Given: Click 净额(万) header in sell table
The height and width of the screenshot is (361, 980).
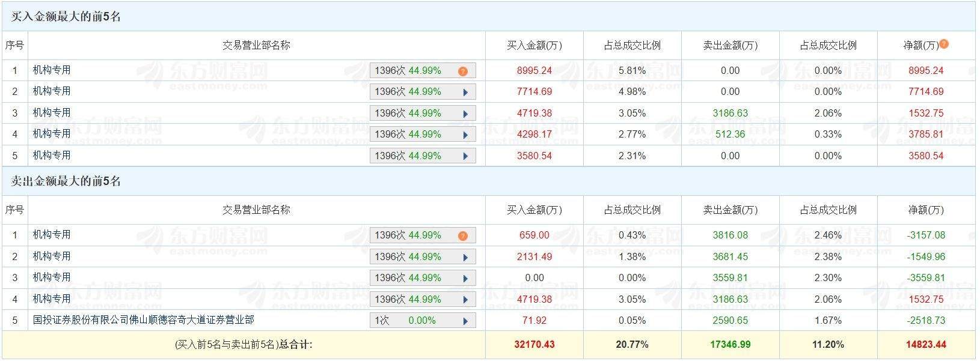Looking at the screenshot, I should 926,210.
